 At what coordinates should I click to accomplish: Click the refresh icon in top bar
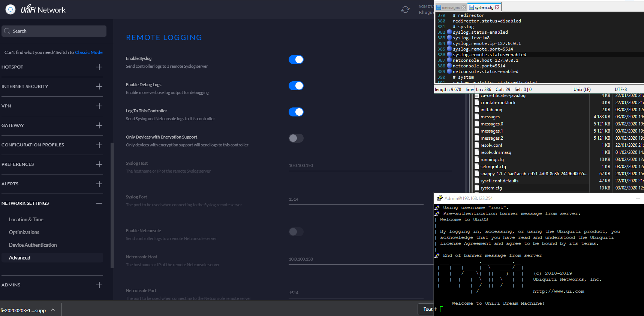click(405, 10)
